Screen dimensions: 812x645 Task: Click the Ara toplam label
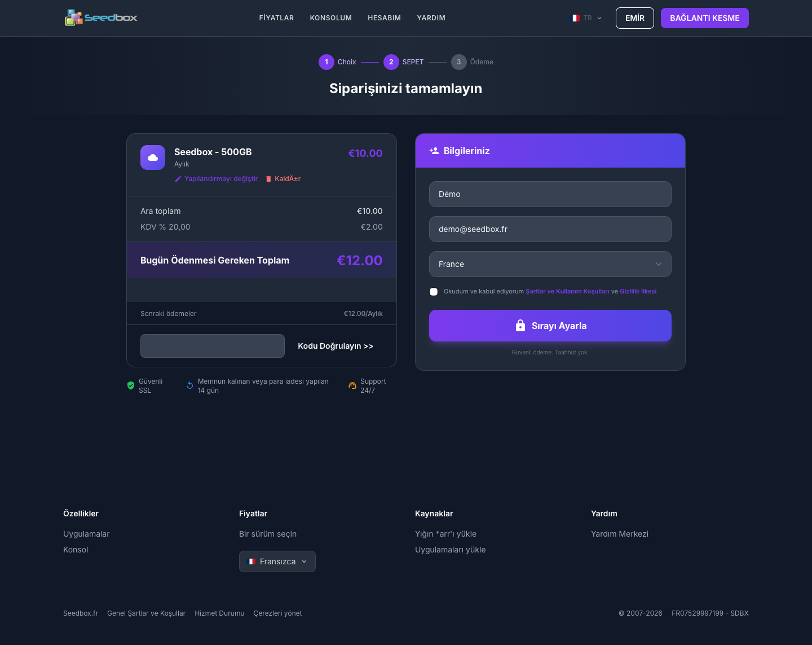[161, 211]
